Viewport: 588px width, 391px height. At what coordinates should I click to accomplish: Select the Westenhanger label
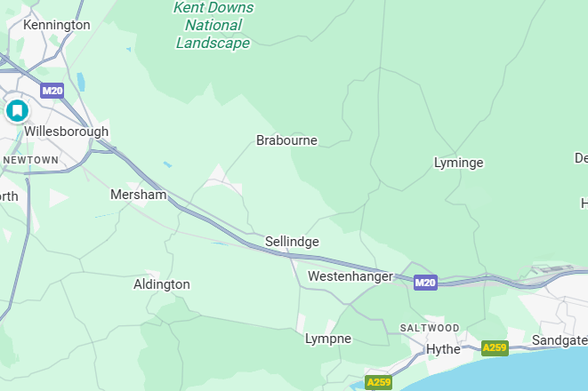click(350, 276)
